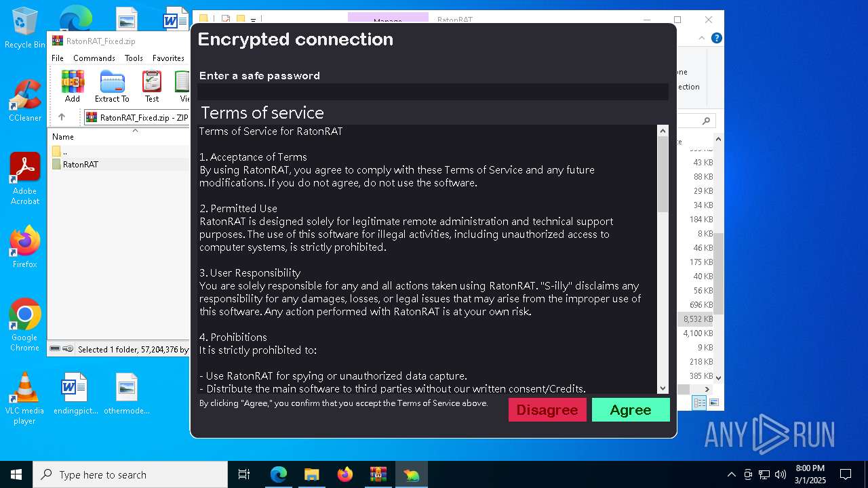This screenshot has height=488, width=868.
Task: Open the Commands menu in WinRAR
Action: (94, 58)
